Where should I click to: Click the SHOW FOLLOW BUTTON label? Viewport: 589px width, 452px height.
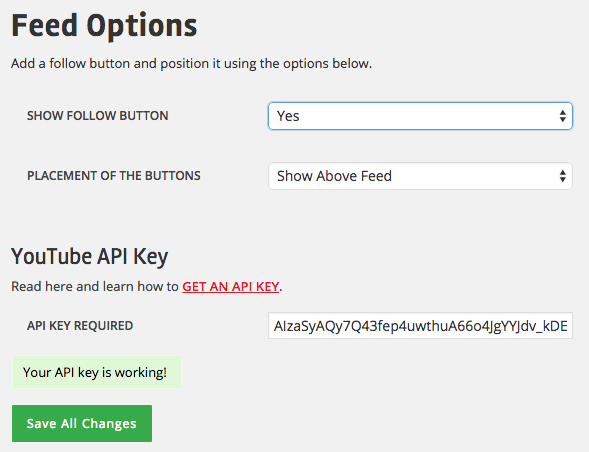(98, 116)
